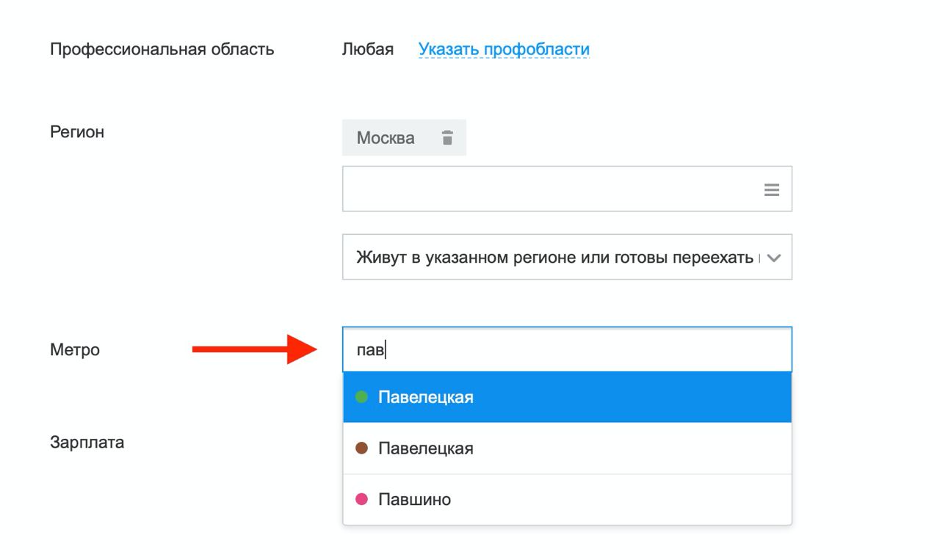This screenshot has height=560, width=940.
Task: Click the Любая profession area value
Action: coord(368,50)
